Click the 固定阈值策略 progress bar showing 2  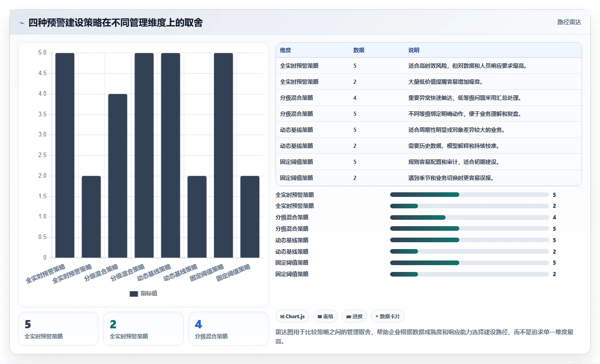[x=469, y=274]
